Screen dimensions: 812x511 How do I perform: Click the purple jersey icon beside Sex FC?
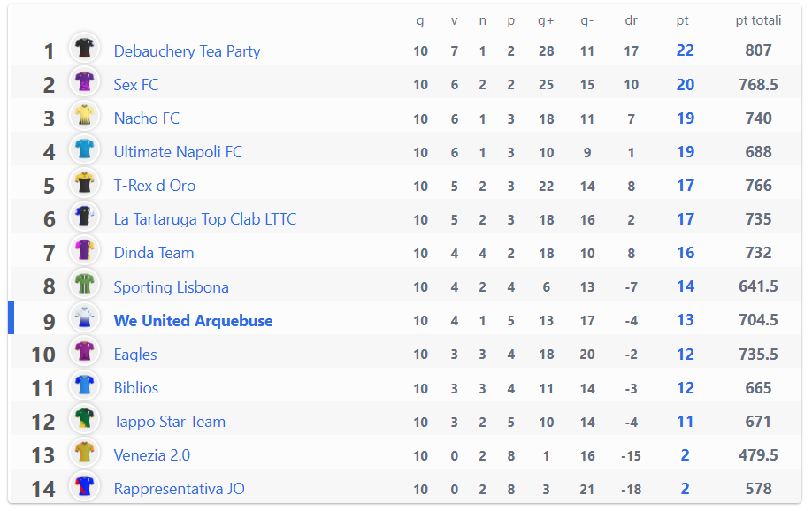point(84,82)
